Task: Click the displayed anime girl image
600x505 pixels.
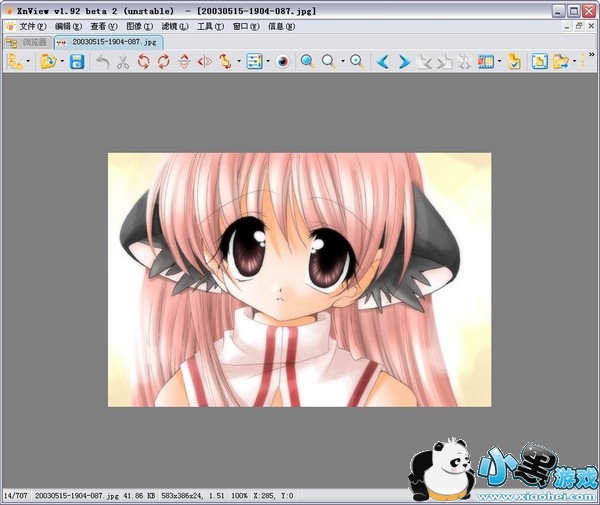Action: click(299, 279)
